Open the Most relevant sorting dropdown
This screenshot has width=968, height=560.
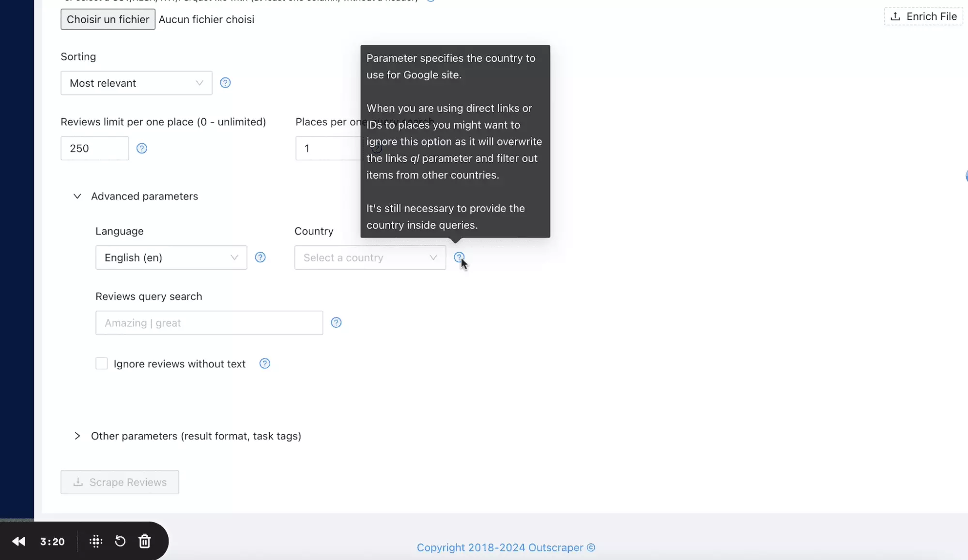click(x=136, y=83)
